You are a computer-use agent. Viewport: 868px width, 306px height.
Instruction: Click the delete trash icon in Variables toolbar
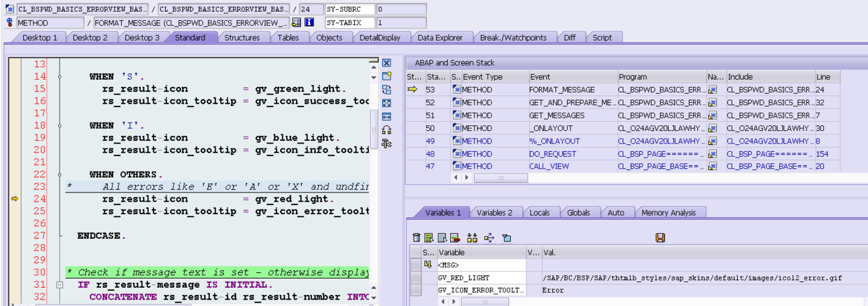pos(417,238)
